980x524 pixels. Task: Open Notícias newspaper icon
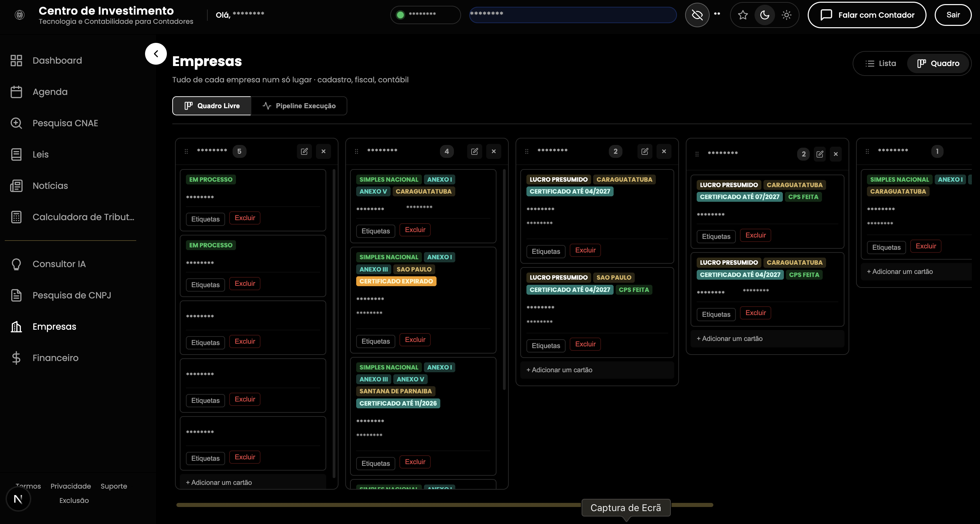[16, 185]
